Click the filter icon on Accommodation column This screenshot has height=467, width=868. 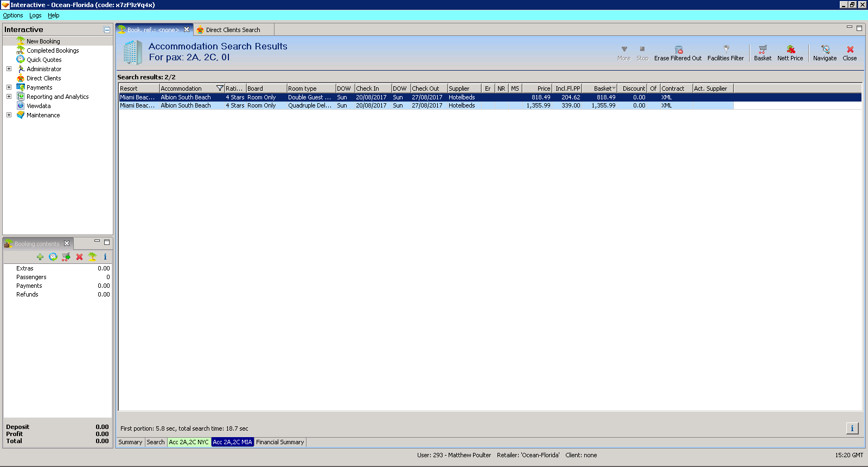(220, 88)
